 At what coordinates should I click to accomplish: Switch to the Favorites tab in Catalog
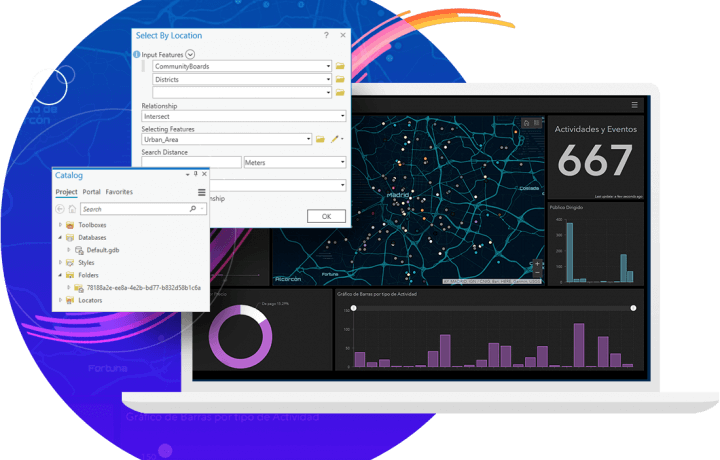(x=119, y=192)
